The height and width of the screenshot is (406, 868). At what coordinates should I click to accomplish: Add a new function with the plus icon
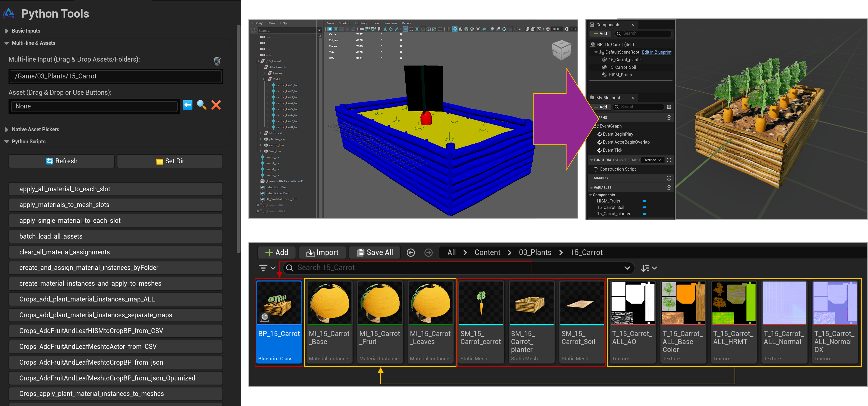tap(669, 160)
